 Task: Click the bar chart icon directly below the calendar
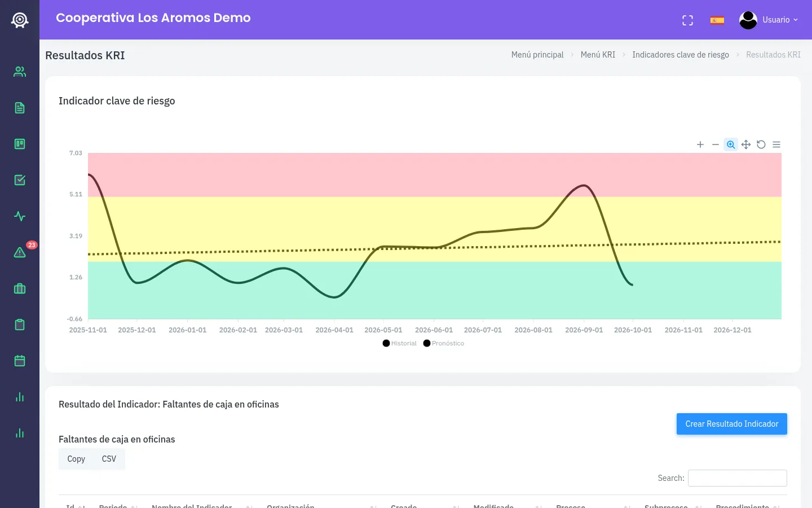click(20, 397)
